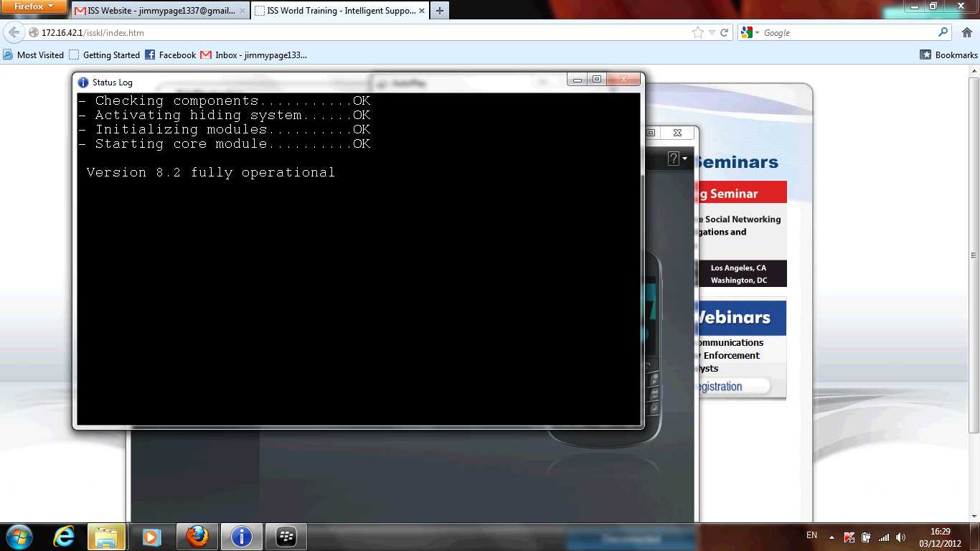Viewport: 980px width, 551px height.
Task: Click the red Seminar banner
Action: pos(742,192)
